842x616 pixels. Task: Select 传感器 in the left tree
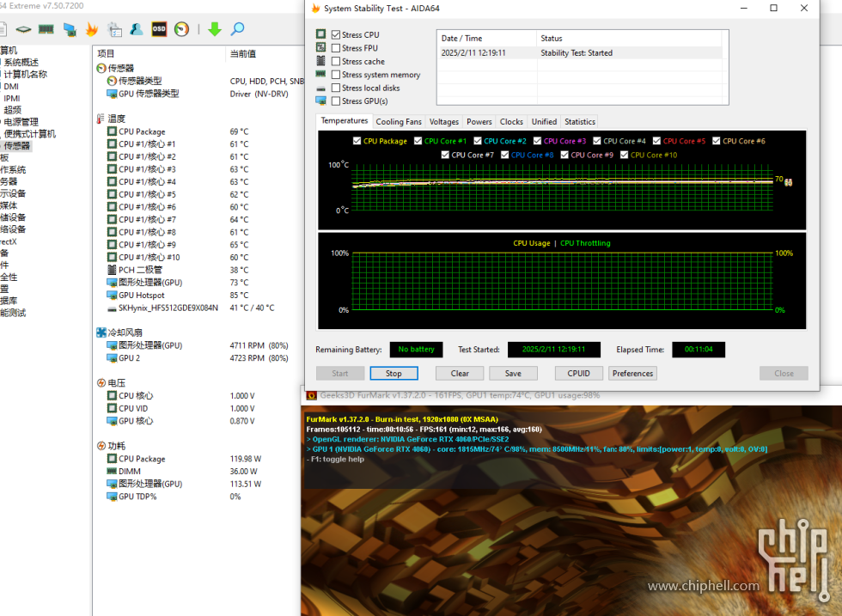pyautogui.click(x=17, y=145)
